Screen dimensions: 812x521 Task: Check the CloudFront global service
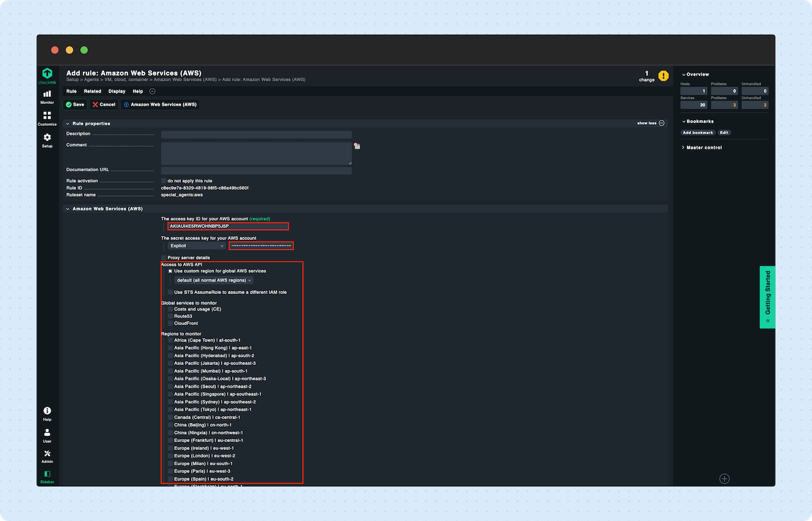pyautogui.click(x=170, y=323)
